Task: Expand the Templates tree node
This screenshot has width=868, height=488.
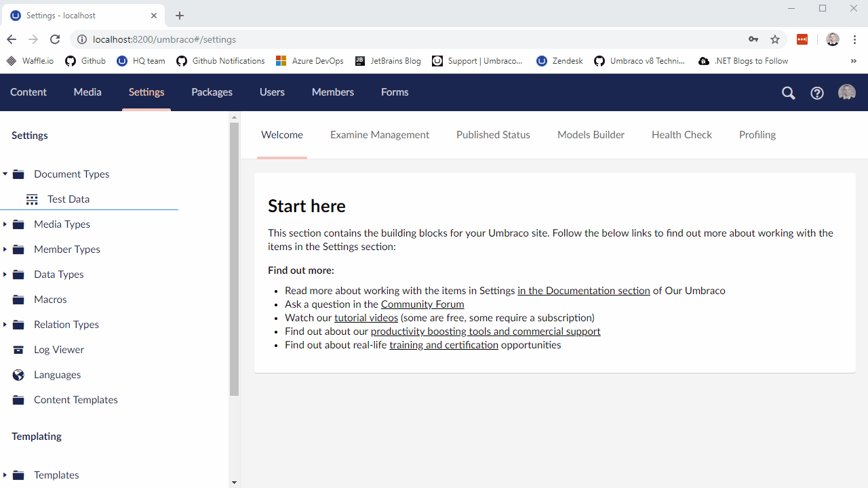Action: click(x=5, y=474)
